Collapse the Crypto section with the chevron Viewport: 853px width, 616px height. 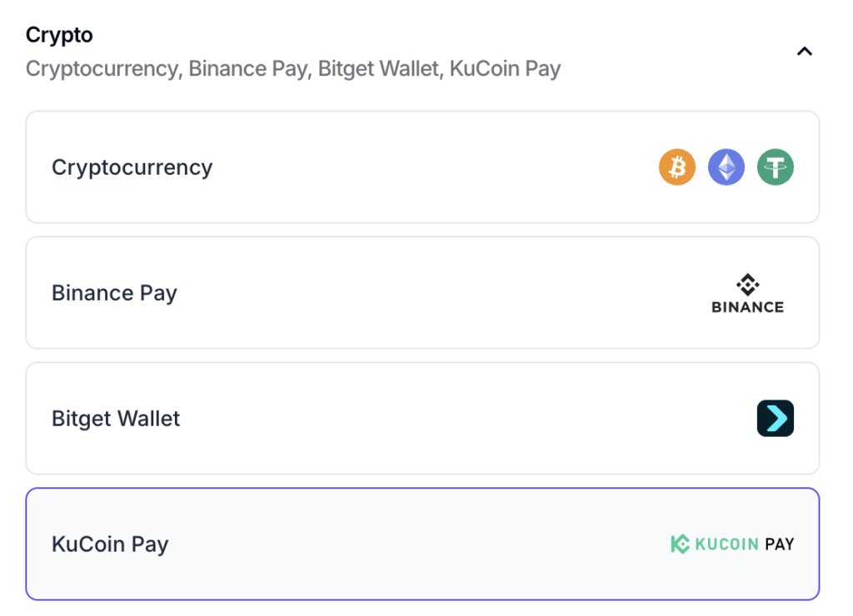(804, 52)
